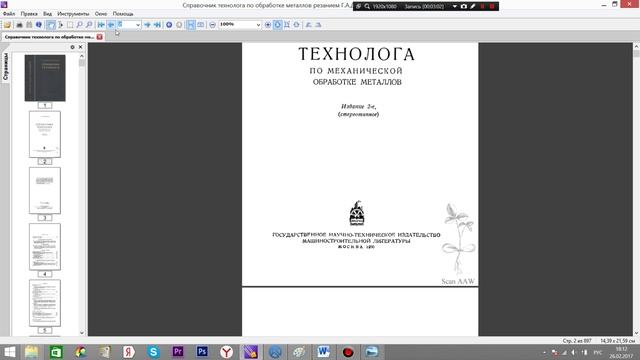640x360 pixels.
Task: Close the thumbnails panel
Action: [x=80, y=47]
